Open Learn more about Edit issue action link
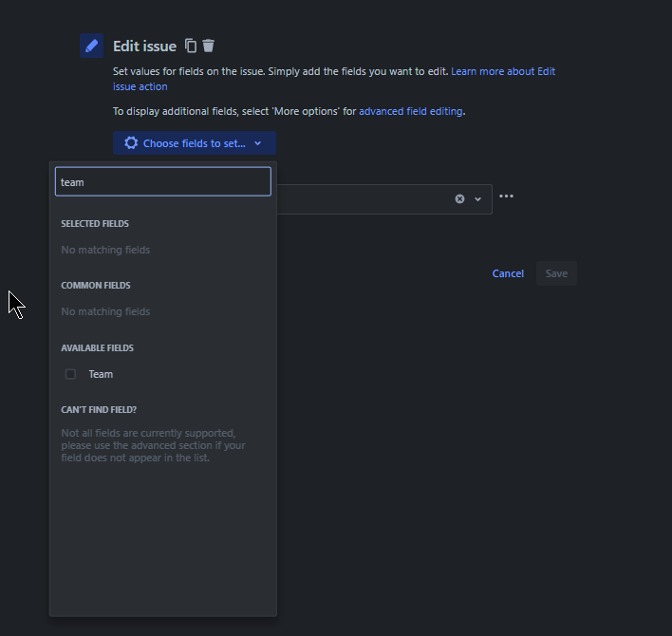 [334, 79]
